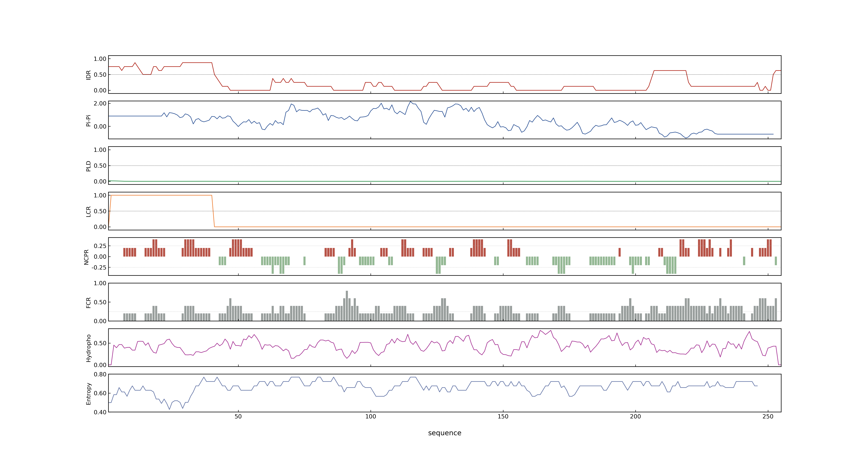Click x-axis tick label 100
This screenshot has width=868, height=463.
pyautogui.click(x=371, y=416)
